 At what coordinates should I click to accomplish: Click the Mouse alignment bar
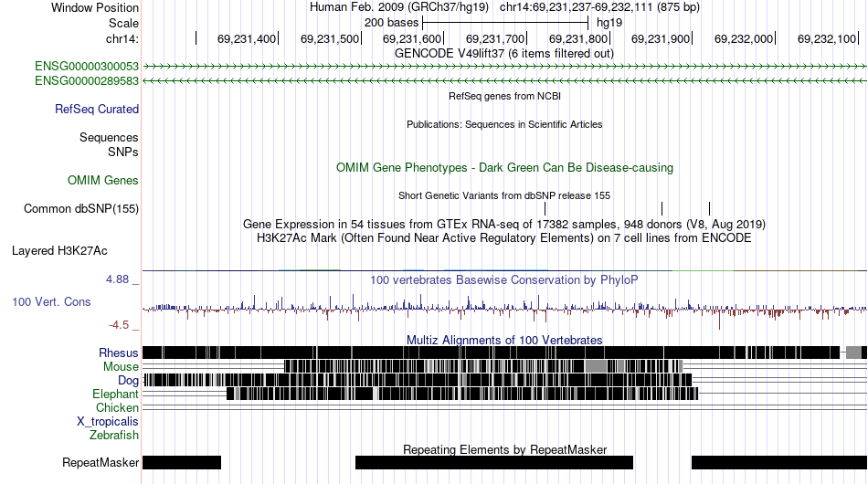pyautogui.click(x=483, y=366)
